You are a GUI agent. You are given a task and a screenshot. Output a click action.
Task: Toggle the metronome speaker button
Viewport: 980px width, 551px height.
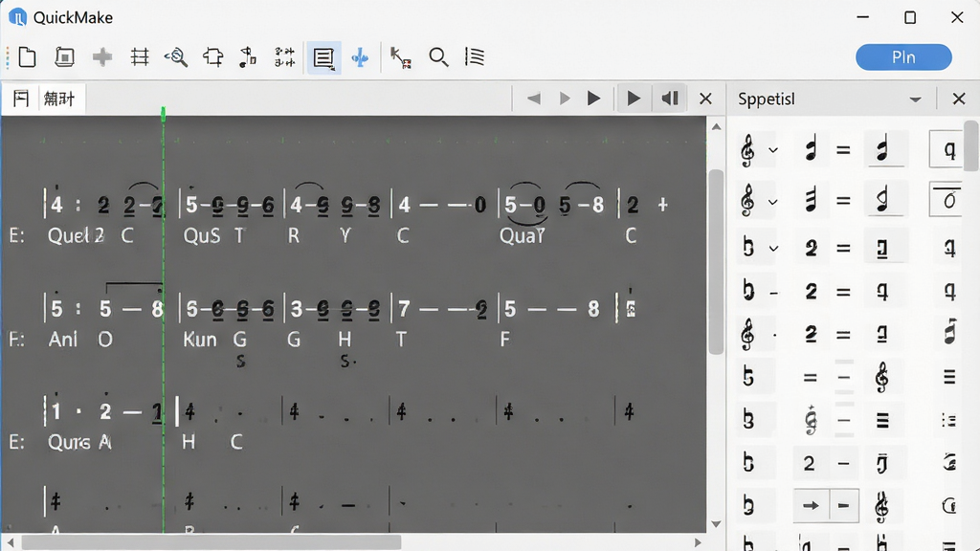click(669, 99)
